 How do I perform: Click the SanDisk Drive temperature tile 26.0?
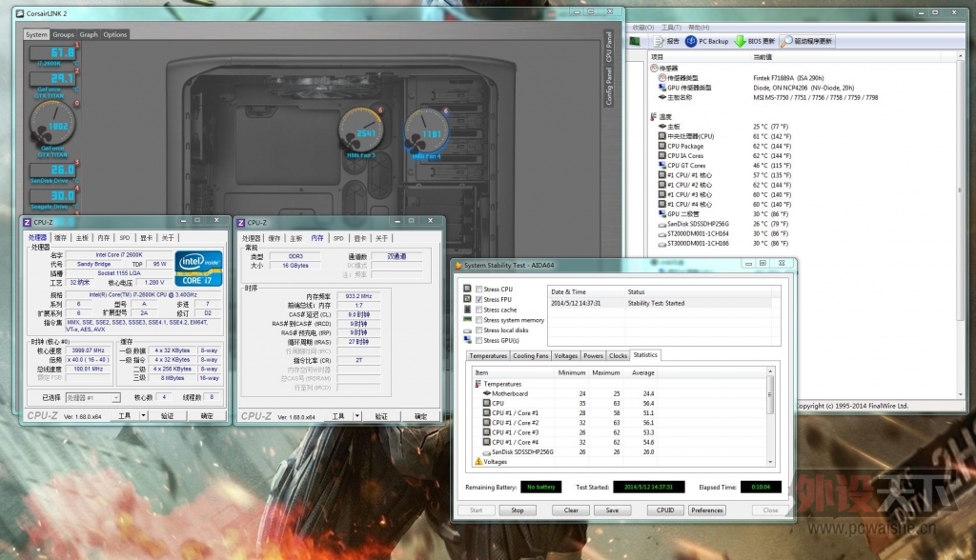click(x=53, y=170)
